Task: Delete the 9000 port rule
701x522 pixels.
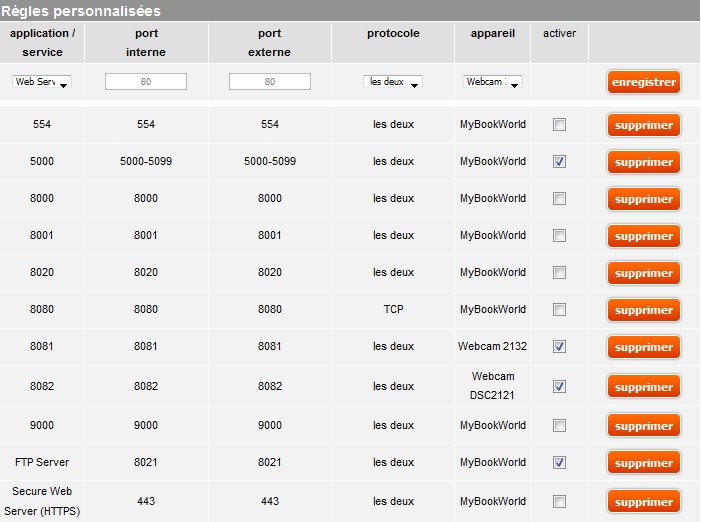Action: coord(643,426)
